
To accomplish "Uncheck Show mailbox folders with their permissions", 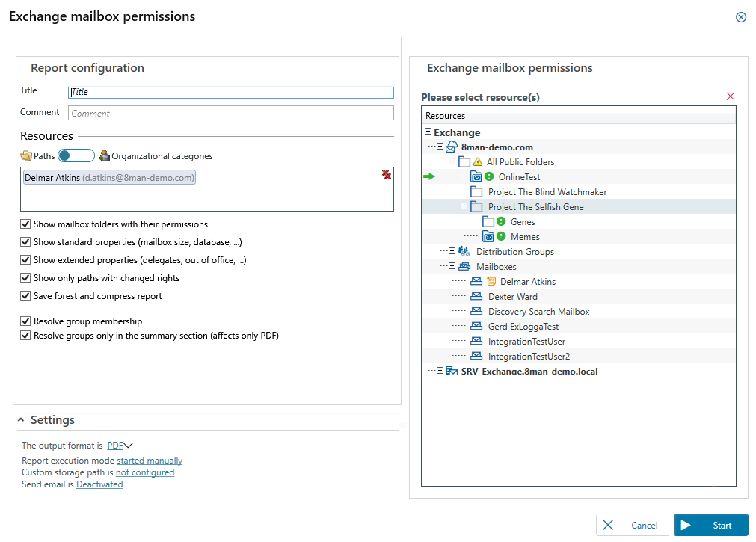I will (26, 224).
